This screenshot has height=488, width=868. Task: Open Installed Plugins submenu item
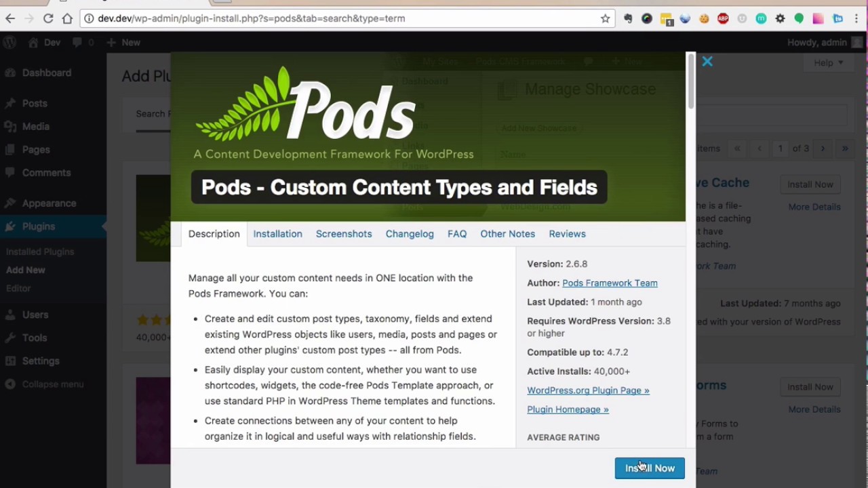click(40, 251)
